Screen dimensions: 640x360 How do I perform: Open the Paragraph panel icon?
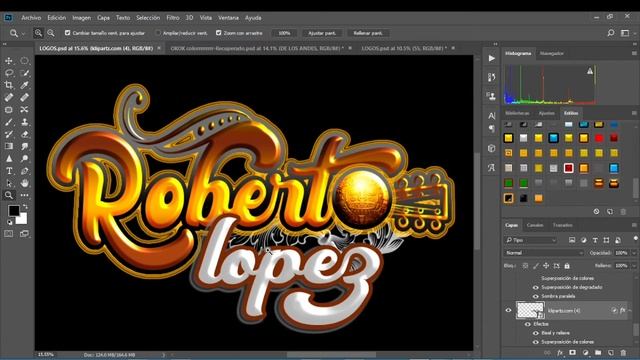(491, 129)
